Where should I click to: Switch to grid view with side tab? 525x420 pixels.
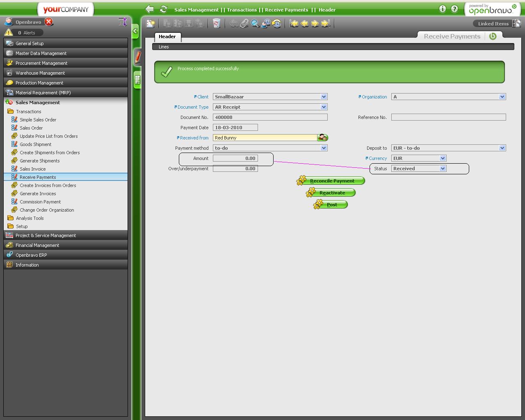[x=137, y=80]
